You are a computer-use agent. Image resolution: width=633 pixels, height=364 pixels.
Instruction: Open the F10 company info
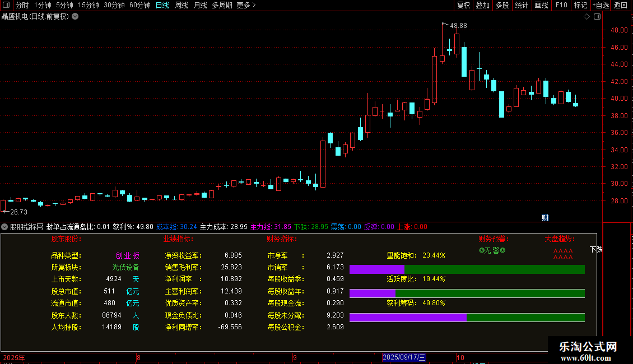point(561,5)
